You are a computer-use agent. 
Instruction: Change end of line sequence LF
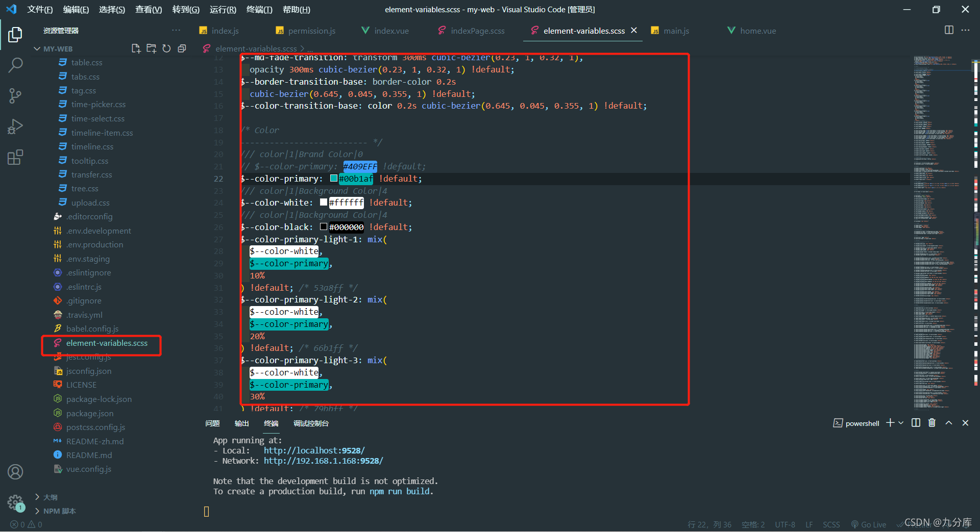click(x=809, y=524)
